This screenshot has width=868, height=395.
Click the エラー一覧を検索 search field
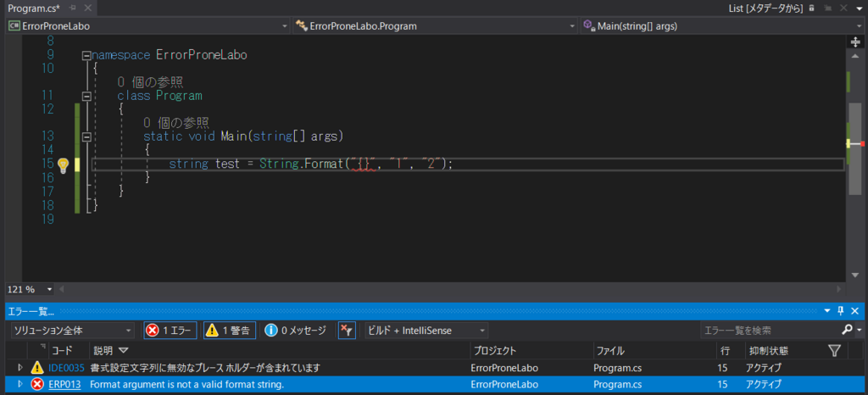769,331
